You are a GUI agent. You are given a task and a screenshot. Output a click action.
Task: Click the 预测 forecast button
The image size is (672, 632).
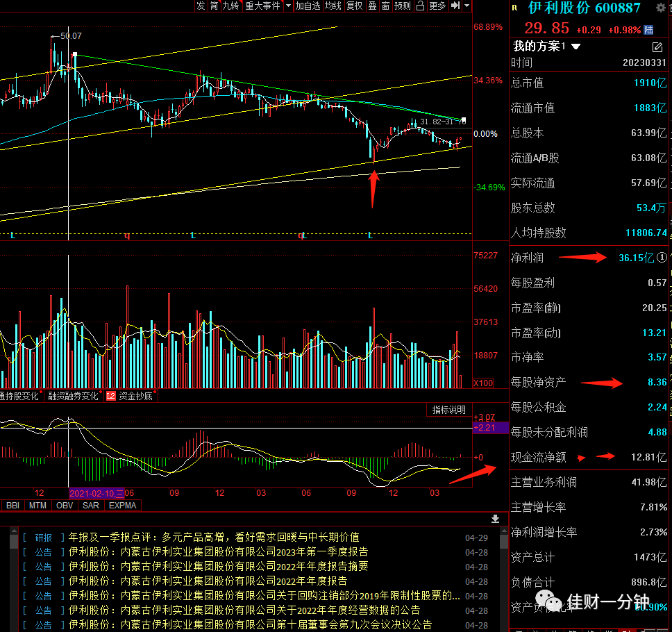tap(403, 6)
